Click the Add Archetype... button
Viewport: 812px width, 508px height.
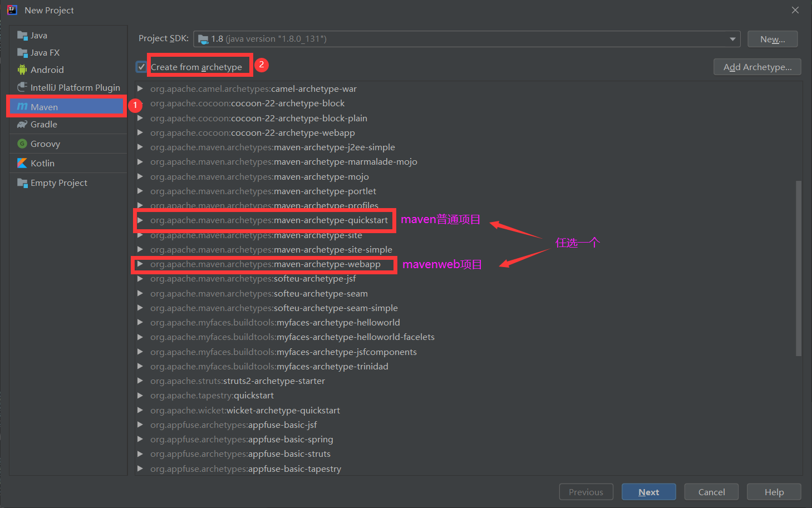757,67
